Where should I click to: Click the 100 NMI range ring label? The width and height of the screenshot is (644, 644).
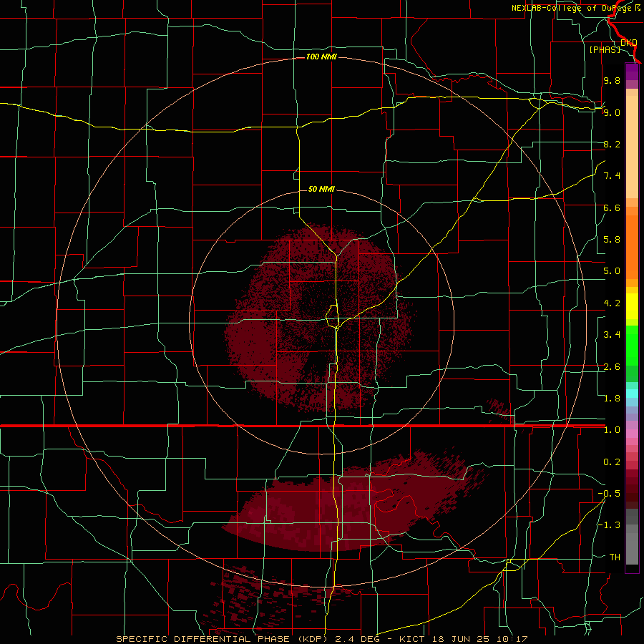point(321,57)
